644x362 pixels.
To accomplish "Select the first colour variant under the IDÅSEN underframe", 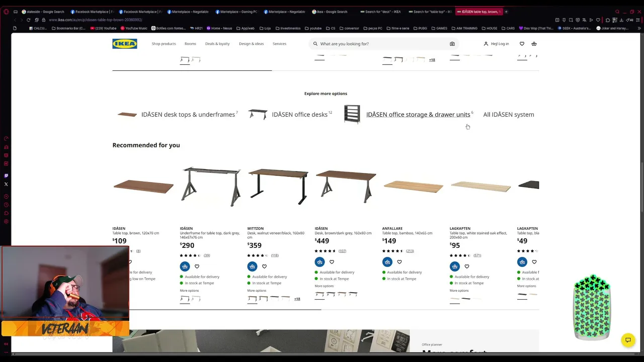I will (185, 299).
